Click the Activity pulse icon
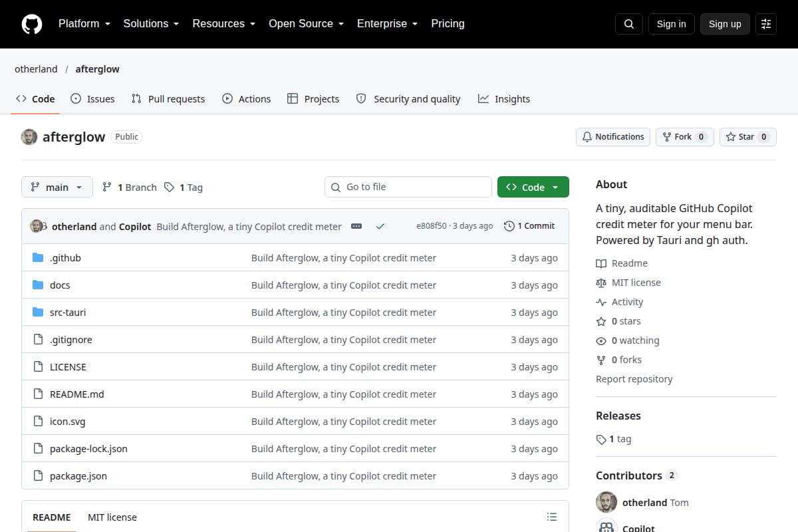 point(601,302)
